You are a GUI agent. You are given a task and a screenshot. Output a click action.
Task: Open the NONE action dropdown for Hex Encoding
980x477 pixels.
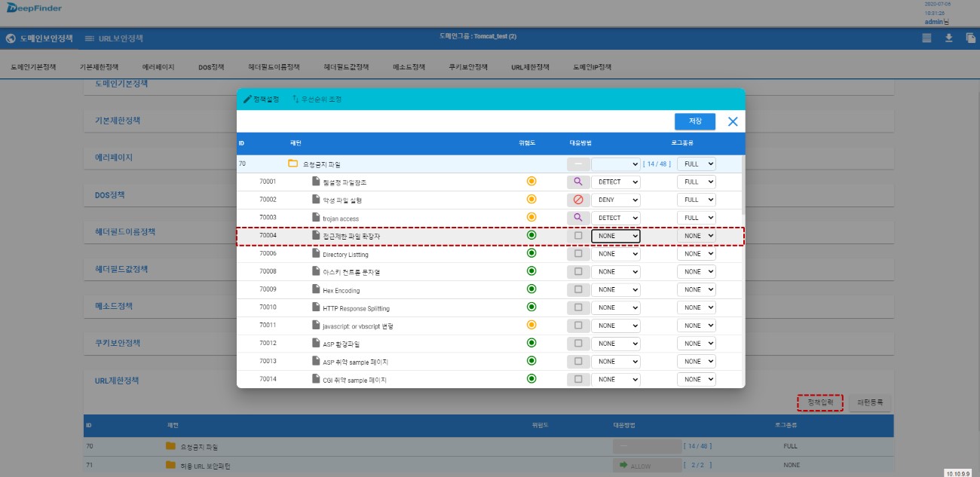(x=616, y=289)
